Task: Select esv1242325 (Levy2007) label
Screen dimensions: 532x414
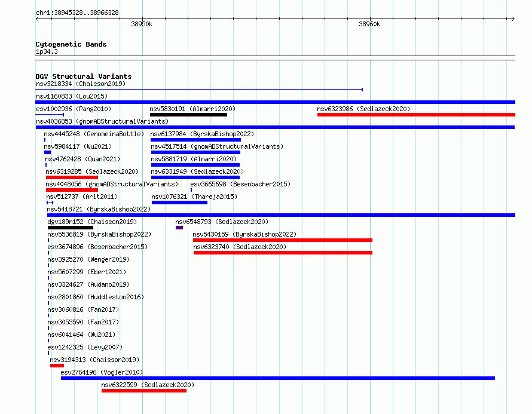Action: pyautogui.click(x=85, y=347)
